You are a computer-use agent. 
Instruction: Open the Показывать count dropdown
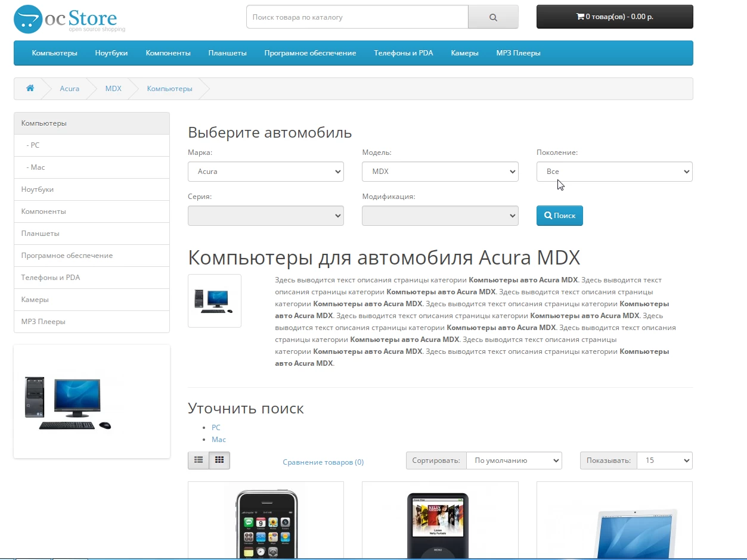coord(665,461)
